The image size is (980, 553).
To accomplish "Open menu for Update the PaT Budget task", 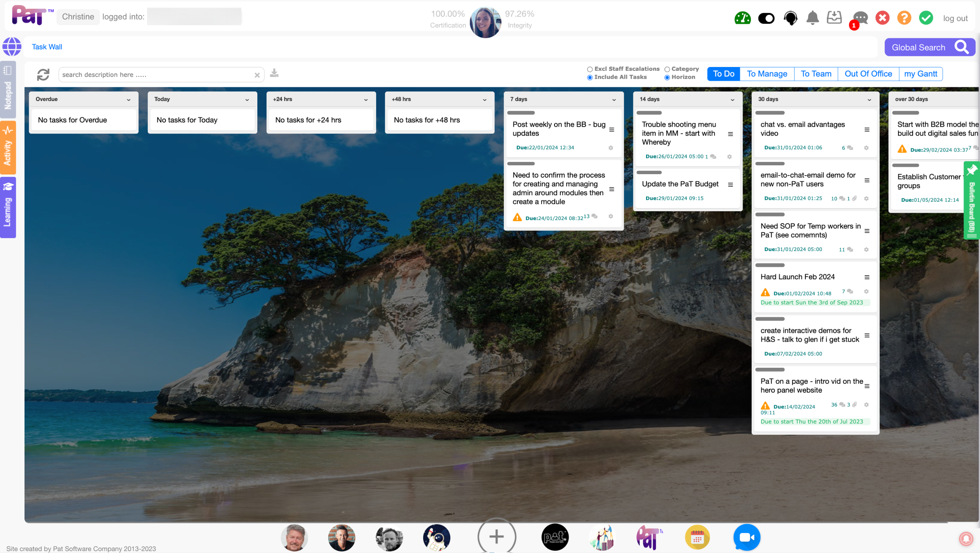I will click(730, 184).
